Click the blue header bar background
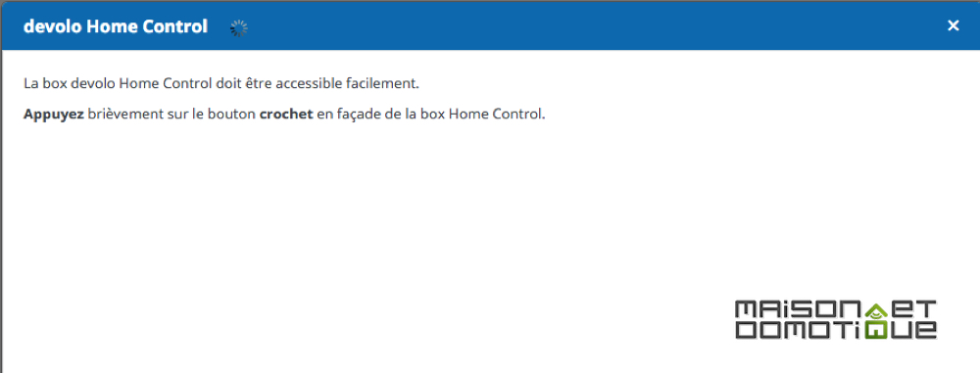 (563, 26)
